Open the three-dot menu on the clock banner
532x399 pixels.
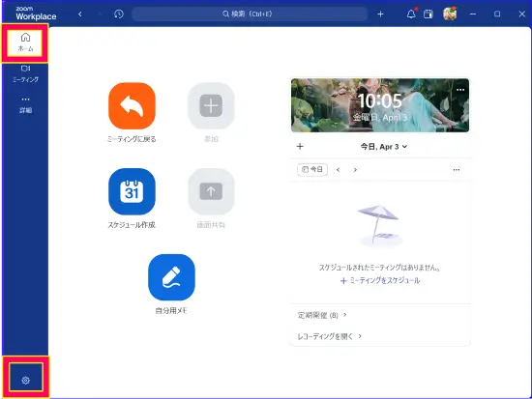click(x=460, y=90)
